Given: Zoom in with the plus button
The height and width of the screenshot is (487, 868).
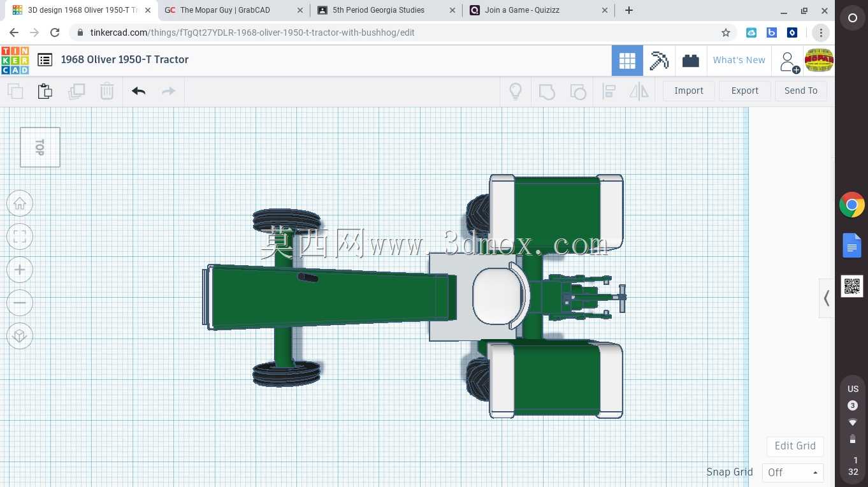Looking at the screenshot, I should click(20, 270).
